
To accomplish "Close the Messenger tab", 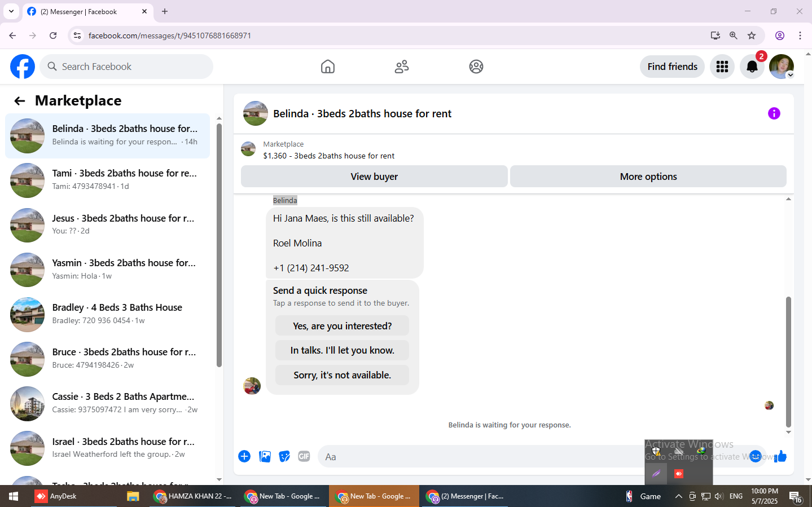I will (x=144, y=11).
